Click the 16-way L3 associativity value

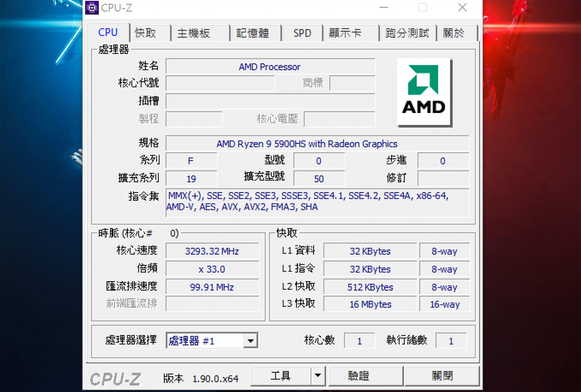pos(445,304)
